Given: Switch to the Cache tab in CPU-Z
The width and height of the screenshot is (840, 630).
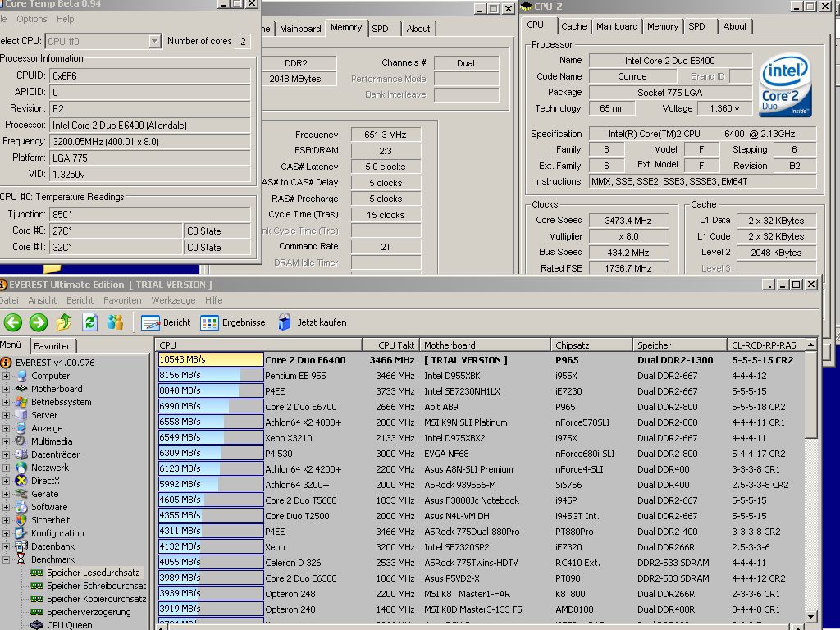Looking at the screenshot, I should pyautogui.click(x=573, y=26).
